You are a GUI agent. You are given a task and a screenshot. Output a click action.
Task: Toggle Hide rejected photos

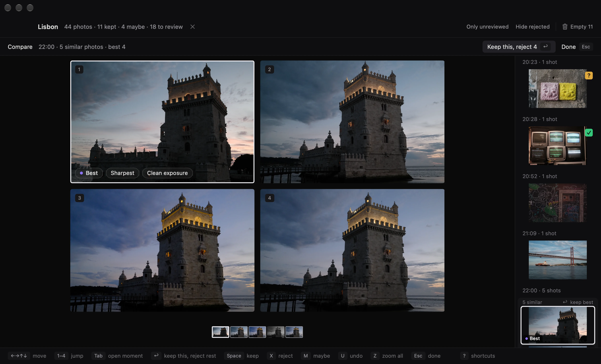click(x=532, y=27)
